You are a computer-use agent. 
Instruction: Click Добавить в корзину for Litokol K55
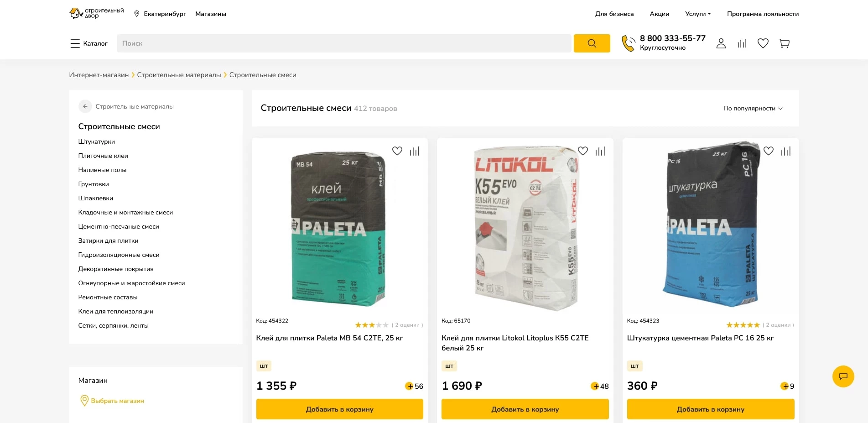(525, 409)
